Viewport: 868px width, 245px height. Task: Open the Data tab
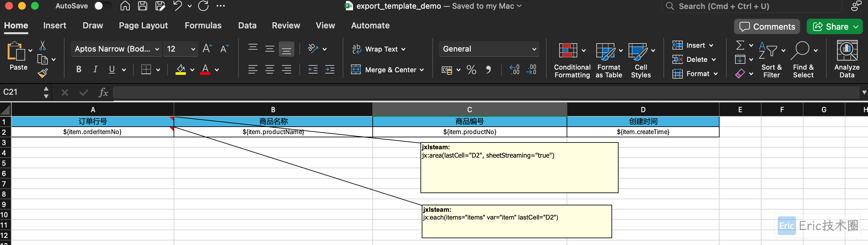[247, 25]
